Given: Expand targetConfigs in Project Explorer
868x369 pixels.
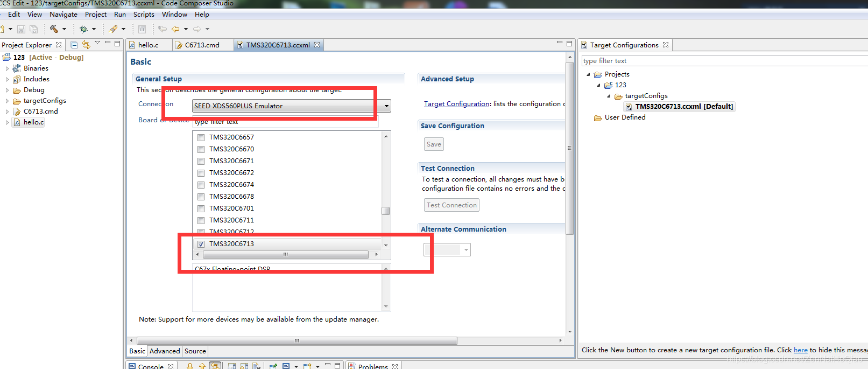Looking at the screenshot, I should click(x=7, y=101).
